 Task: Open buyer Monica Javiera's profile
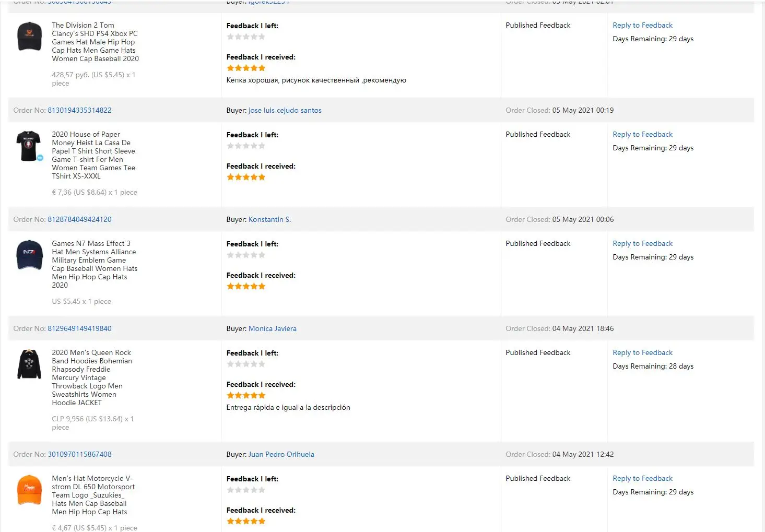272,328
